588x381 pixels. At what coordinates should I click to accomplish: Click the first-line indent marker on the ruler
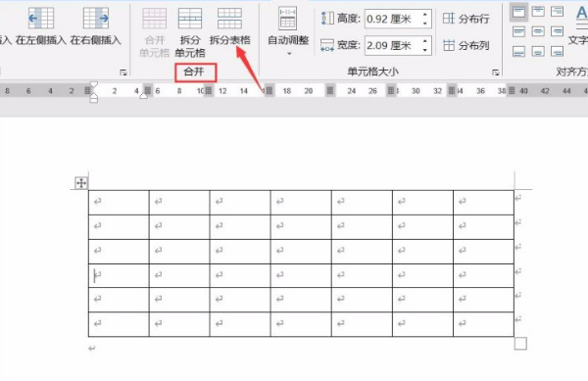[x=94, y=84]
